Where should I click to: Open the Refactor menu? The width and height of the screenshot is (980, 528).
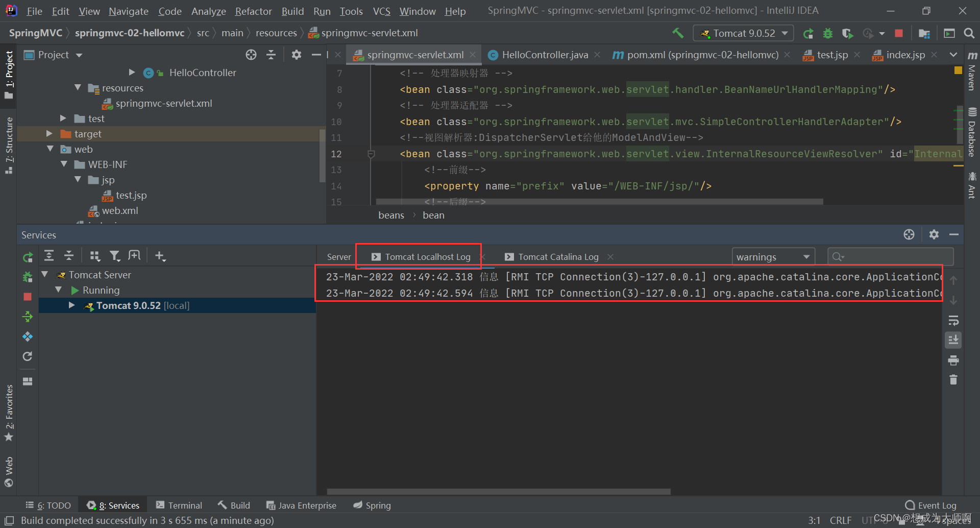[x=253, y=11]
